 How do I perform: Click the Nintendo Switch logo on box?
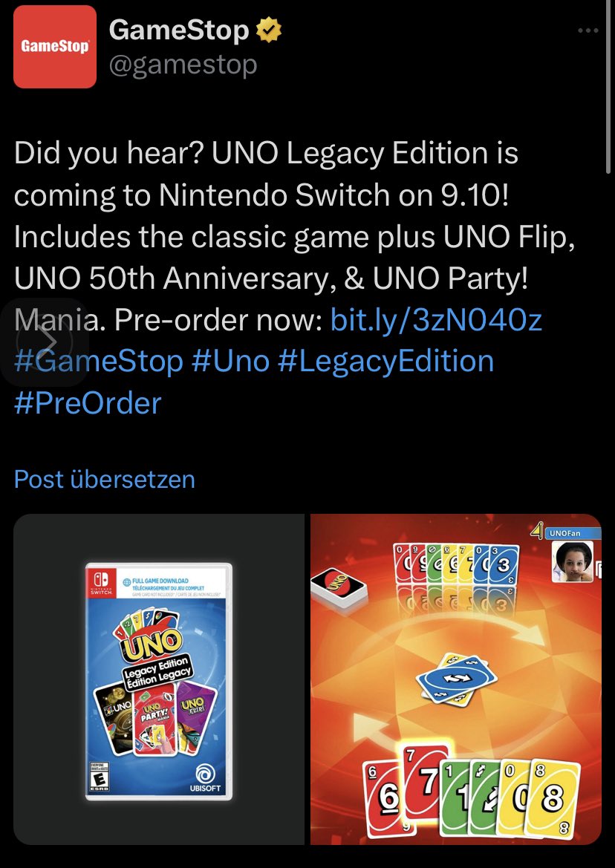(x=101, y=584)
